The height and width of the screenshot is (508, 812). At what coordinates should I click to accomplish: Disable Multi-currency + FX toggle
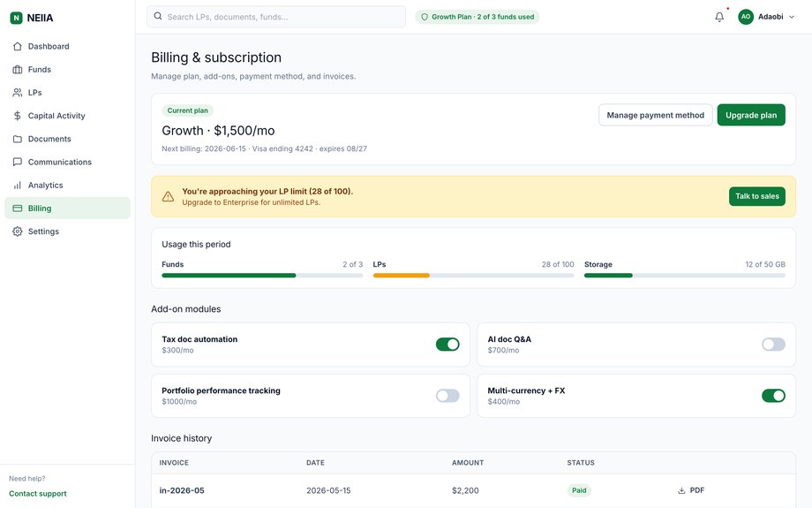pos(773,396)
